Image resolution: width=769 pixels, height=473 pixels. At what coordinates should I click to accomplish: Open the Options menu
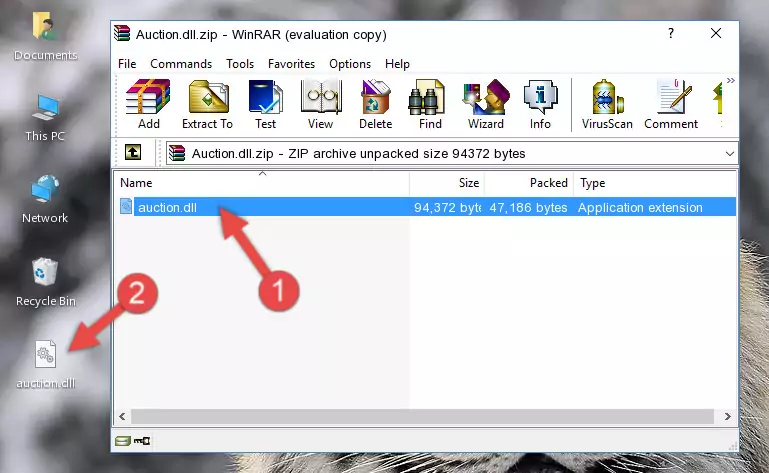350,64
